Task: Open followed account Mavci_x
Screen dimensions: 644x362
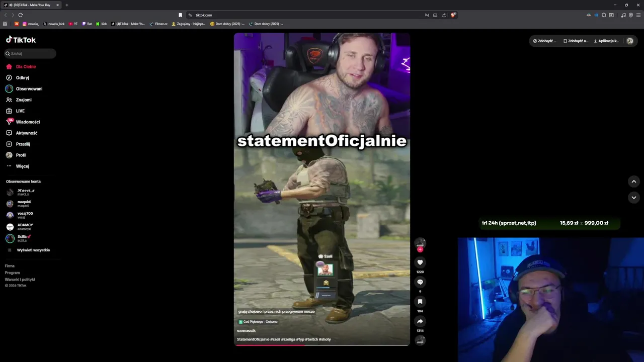Action: (x=21, y=192)
